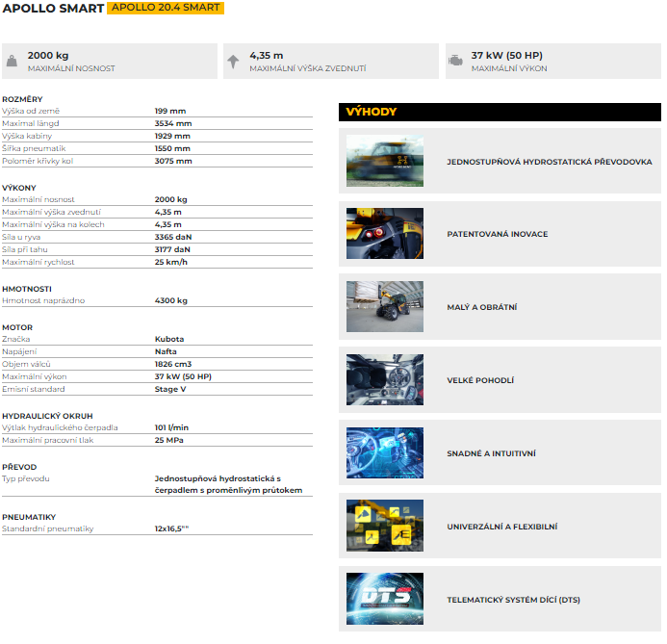
Task: Click the 4,35 m lift height card
Action: [331, 62]
